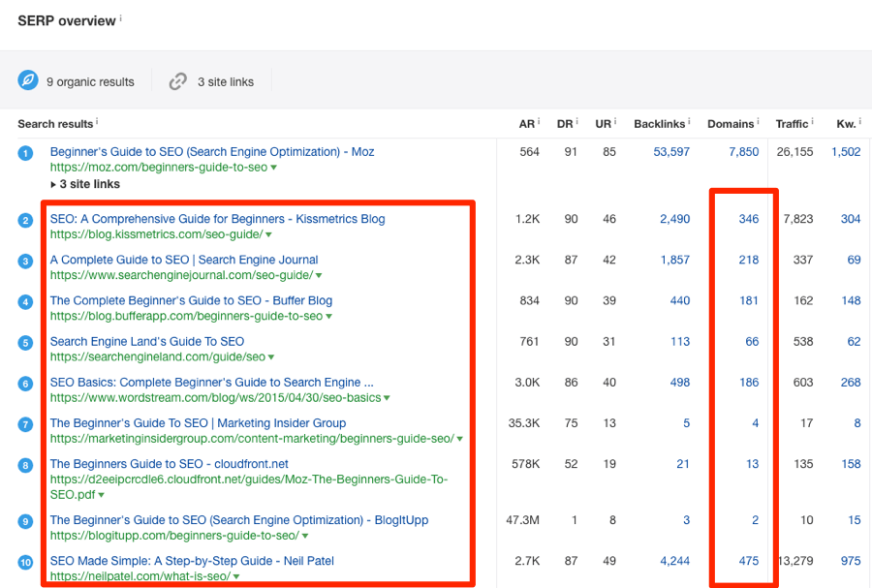Select the 9 organic results tab

click(x=77, y=81)
